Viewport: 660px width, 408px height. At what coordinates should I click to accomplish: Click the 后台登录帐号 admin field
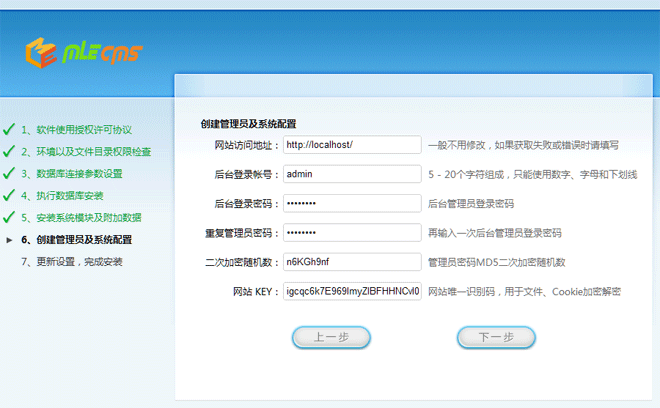(350, 174)
